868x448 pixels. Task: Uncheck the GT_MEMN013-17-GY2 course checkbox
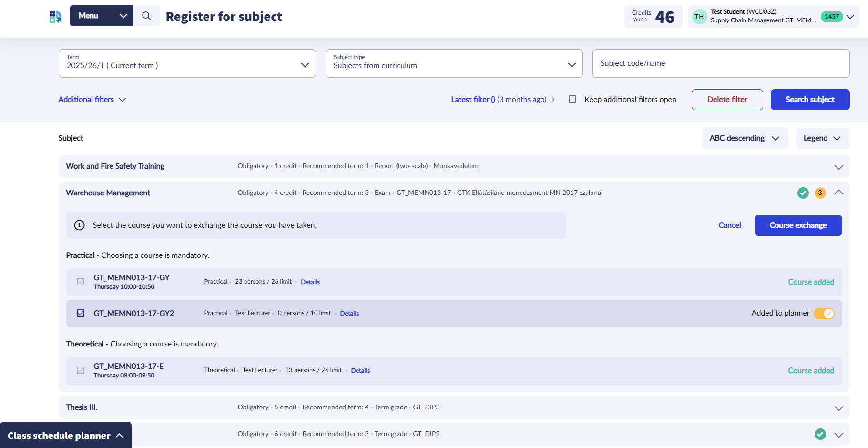tap(81, 313)
